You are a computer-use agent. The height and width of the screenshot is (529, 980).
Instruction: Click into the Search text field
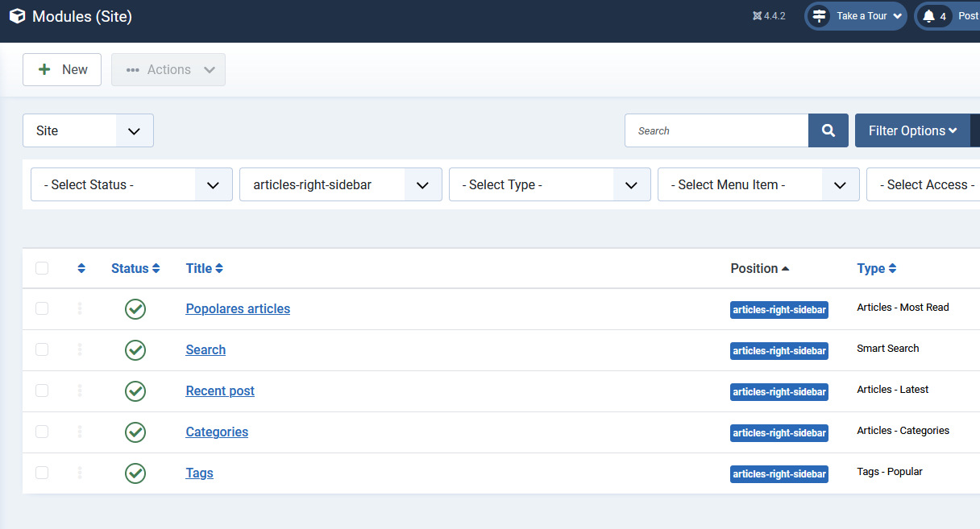[716, 130]
